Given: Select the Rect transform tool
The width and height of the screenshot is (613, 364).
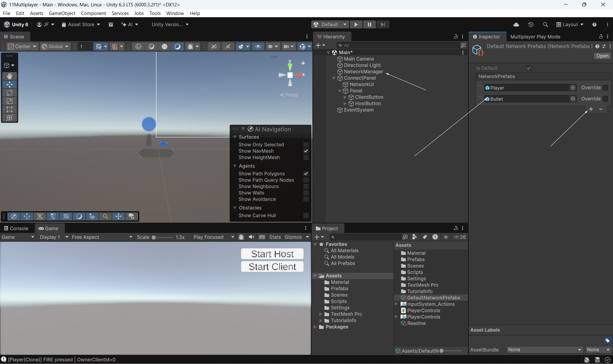Looking at the screenshot, I should (x=10, y=109).
